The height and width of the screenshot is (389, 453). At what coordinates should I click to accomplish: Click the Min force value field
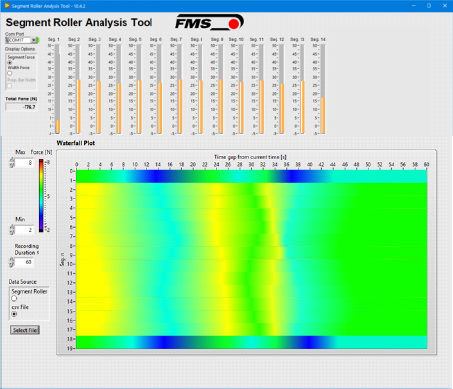click(24, 230)
